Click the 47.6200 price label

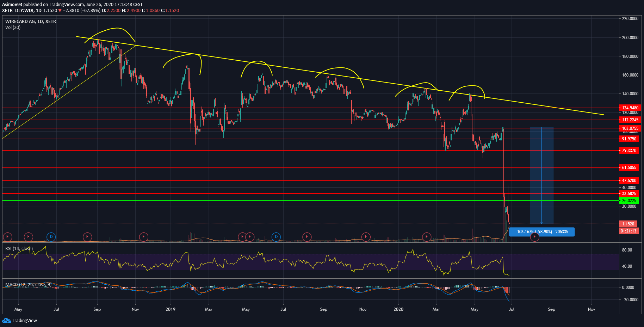(x=629, y=180)
